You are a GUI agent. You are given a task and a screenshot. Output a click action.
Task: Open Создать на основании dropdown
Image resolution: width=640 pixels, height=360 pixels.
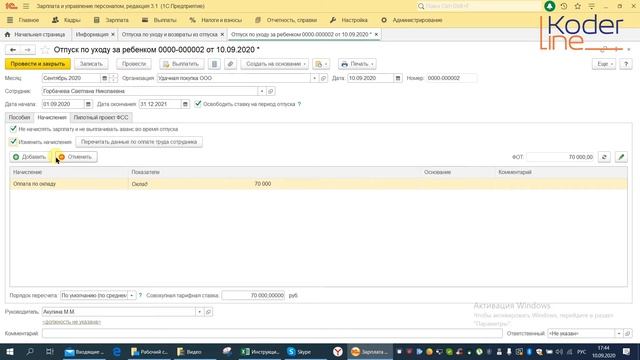(275, 64)
